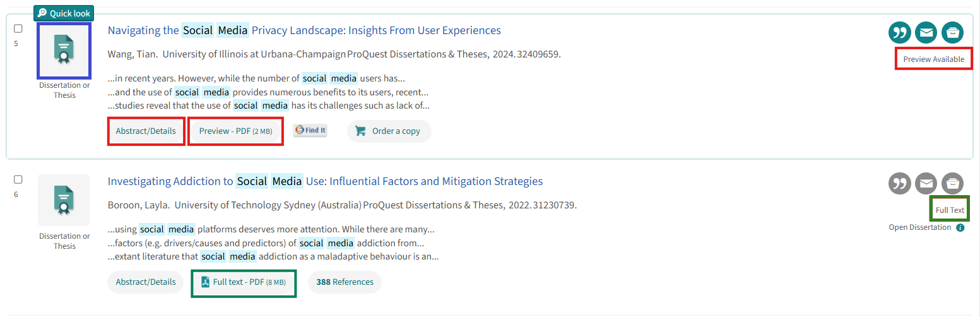The height and width of the screenshot is (317, 980).
Task: Click the Save to My Research icon for result 5
Action: pyautogui.click(x=953, y=33)
